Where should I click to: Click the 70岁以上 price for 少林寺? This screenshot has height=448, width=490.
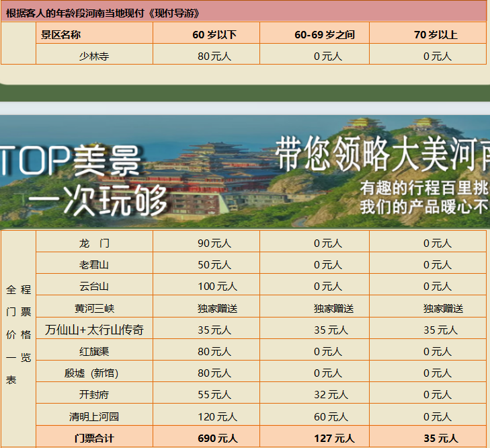click(x=438, y=57)
